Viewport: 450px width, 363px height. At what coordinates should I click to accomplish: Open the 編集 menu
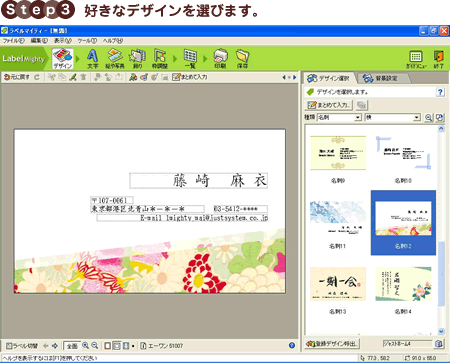39,41
